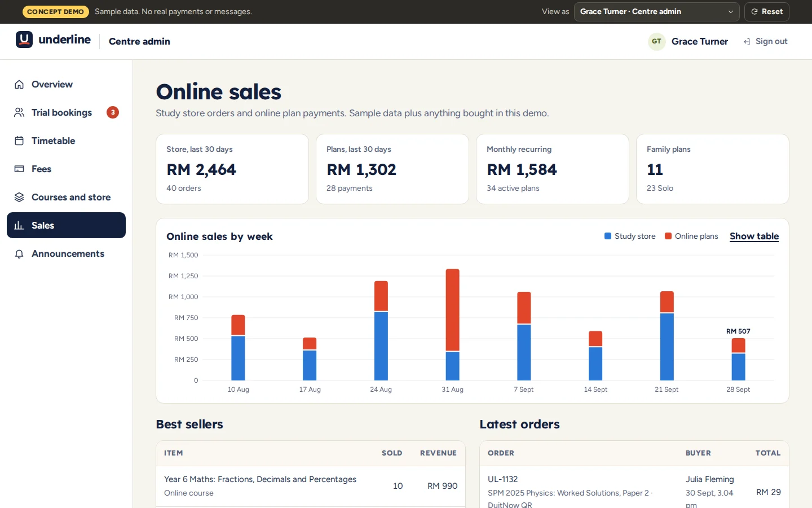Click the RM 1,500 axis label
The image size is (812, 508).
pos(183,255)
